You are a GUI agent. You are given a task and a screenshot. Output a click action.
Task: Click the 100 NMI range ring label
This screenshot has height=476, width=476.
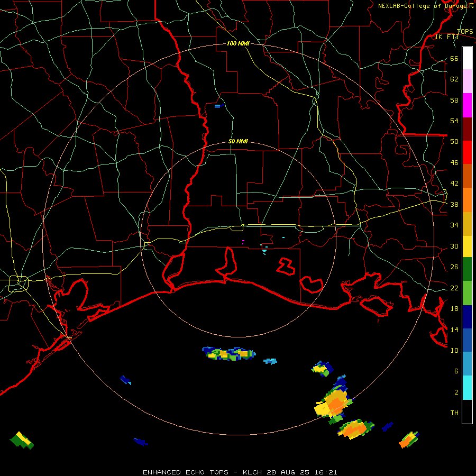click(x=238, y=43)
